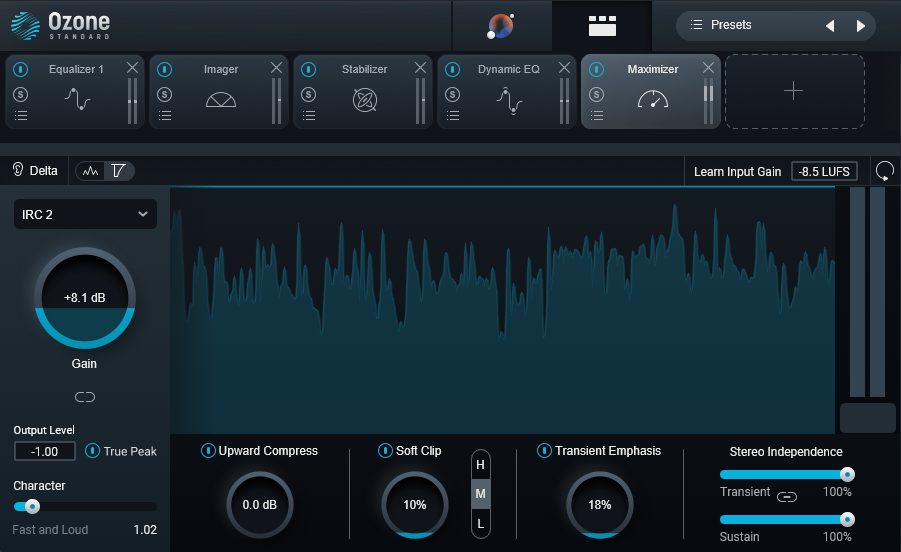Adjust the Character slider
The height and width of the screenshot is (552, 901).
(x=85, y=507)
